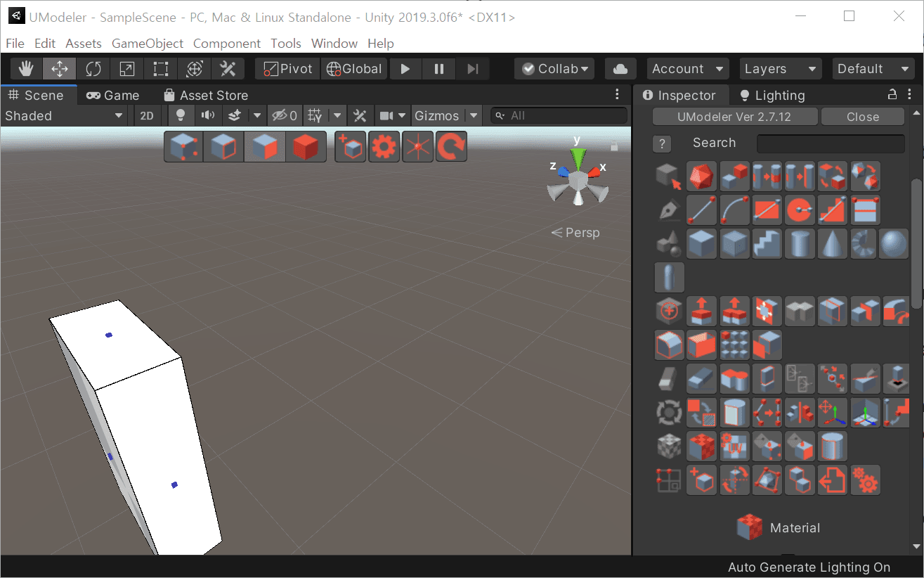Image resolution: width=924 pixels, height=578 pixels.
Task: Select the Rect Transform tool
Action: tap(161, 69)
